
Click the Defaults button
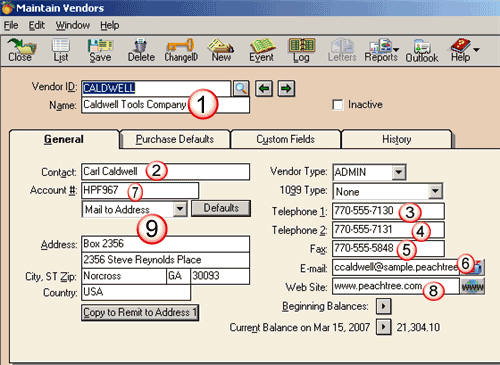click(221, 208)
